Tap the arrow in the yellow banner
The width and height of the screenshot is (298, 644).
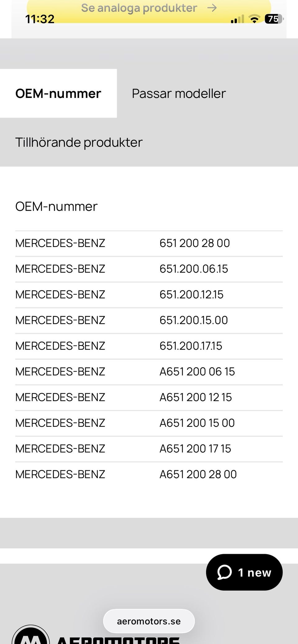pos(212,8)
